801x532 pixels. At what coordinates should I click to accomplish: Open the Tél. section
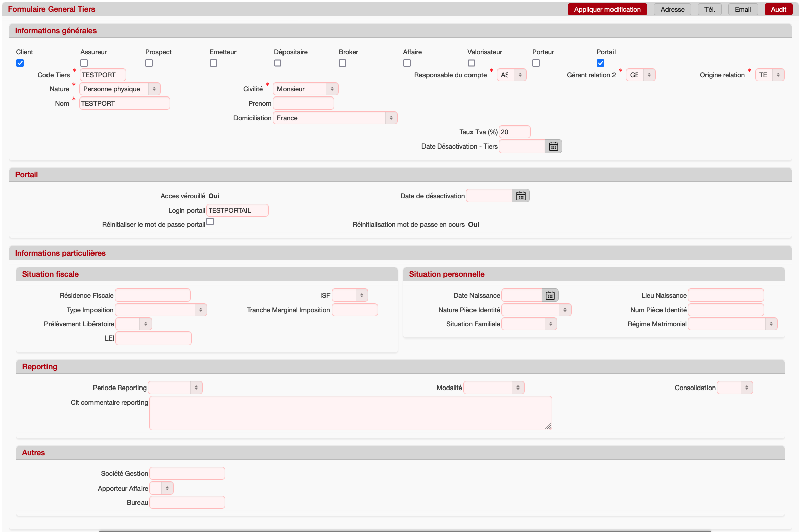point(710,9)
